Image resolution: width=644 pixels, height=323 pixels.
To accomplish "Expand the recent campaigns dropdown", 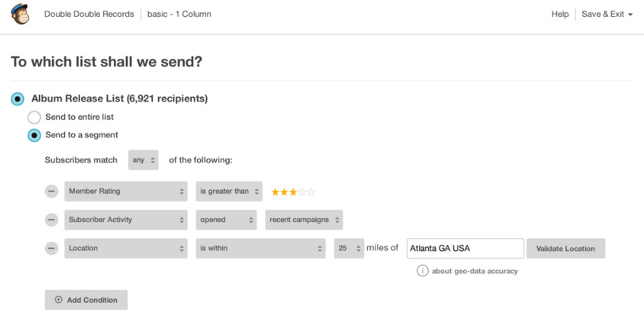I will (x=304, y=220).
